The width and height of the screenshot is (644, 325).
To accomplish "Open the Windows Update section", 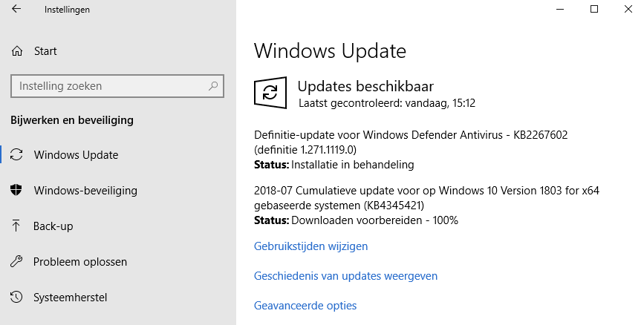I will click(76, 155).
